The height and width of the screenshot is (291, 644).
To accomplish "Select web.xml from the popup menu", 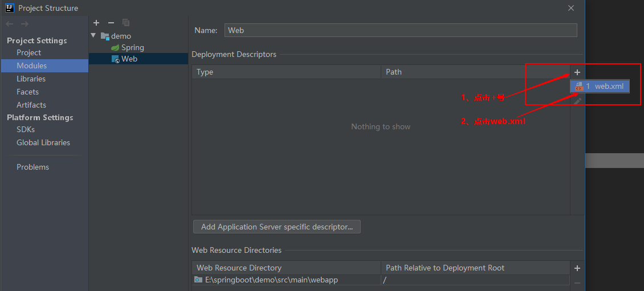I will [600, 86].
